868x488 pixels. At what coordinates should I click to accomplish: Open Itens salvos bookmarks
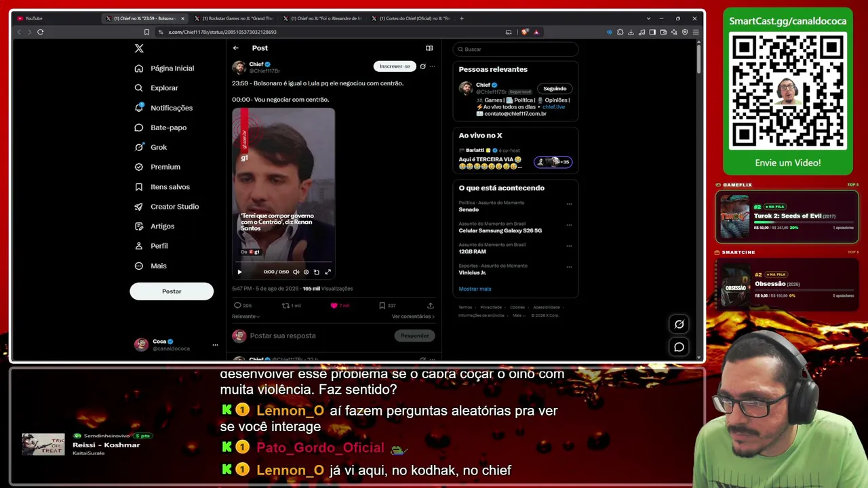coord(163,187)
